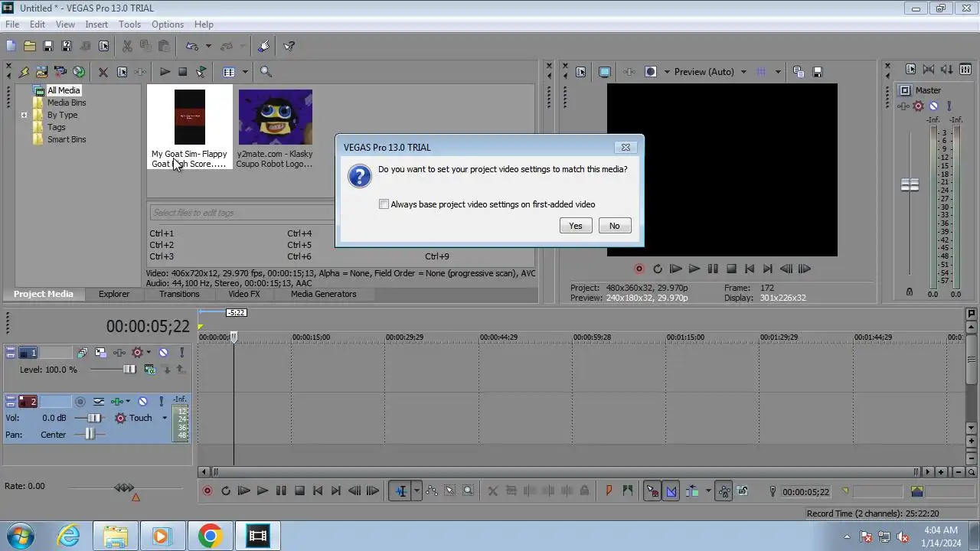Screen dimensions: 980x551
Task: Click the Windows Explorer folder taskbar icon
Action: (x=115, y=536)
